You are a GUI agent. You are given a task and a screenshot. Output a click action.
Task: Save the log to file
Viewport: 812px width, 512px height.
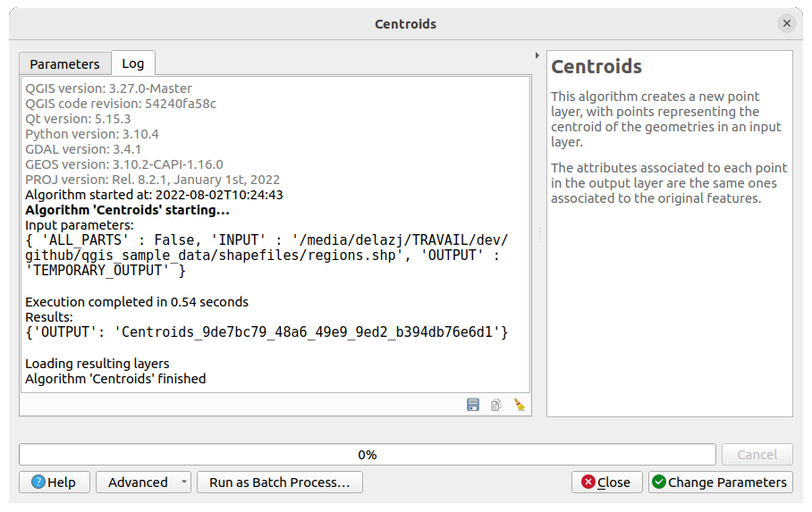473,405
